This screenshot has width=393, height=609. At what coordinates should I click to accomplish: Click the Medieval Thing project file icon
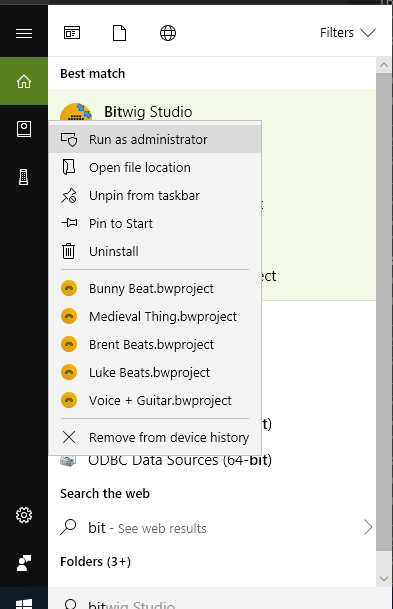pos(69,317)
